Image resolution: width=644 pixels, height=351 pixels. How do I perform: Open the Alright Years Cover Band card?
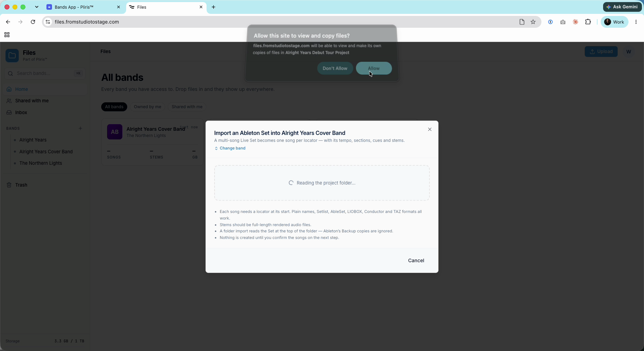click(152, 142)
